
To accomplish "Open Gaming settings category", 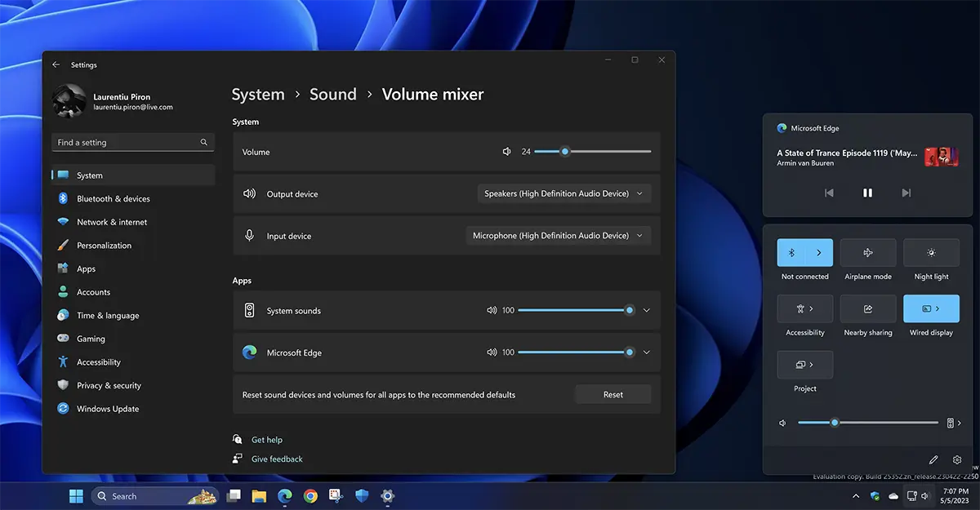I will (133, 339).
